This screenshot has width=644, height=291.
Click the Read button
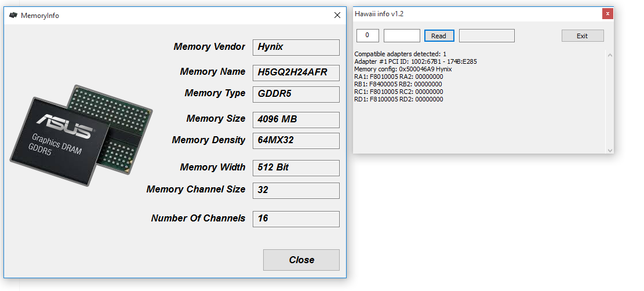[x=439, y=36]
